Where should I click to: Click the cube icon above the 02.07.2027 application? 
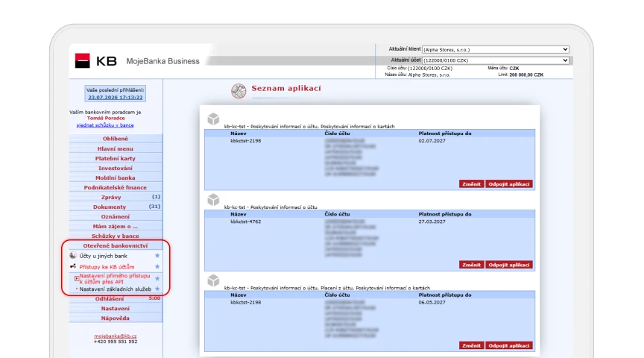[213, 119]
